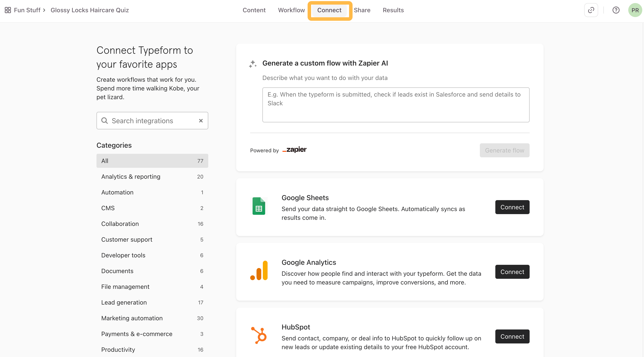Switch to the Workflow tab
Viewport: 644px width, 357px height.
[291, 10]
